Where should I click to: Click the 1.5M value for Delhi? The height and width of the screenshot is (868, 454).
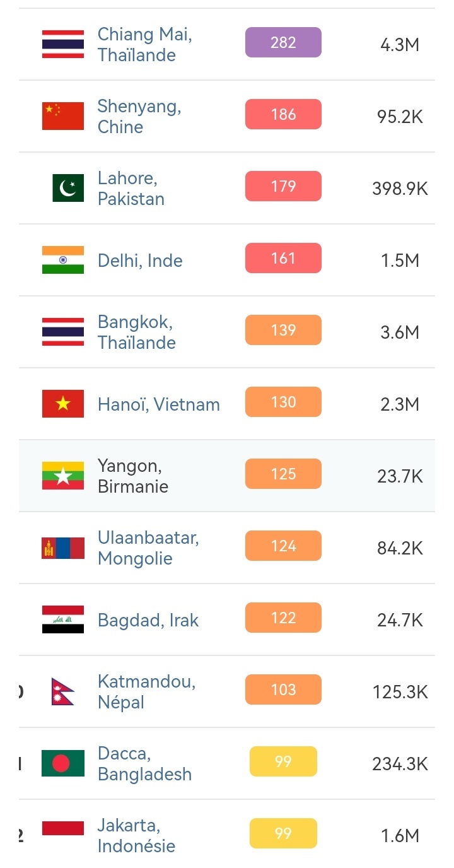point(400,261)
